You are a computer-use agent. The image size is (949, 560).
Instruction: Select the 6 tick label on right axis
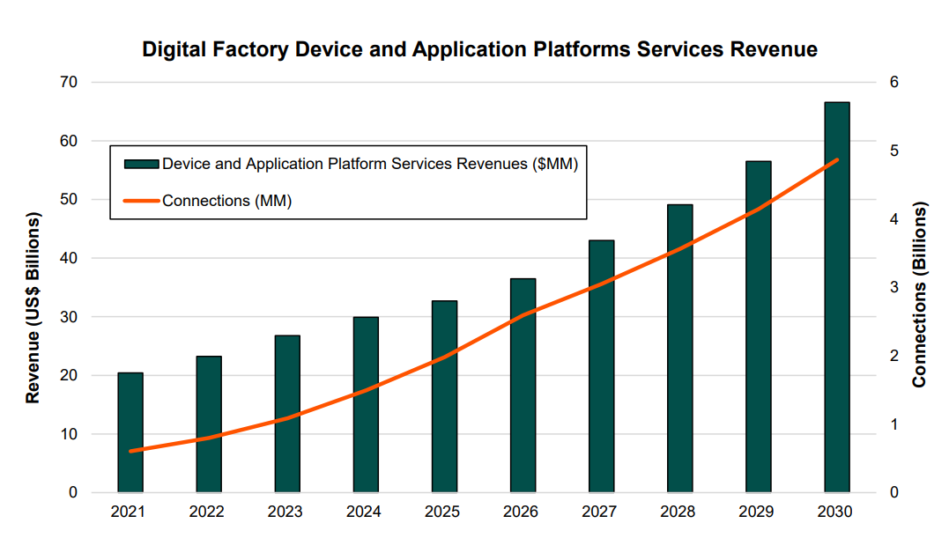[x=893, y=83]
